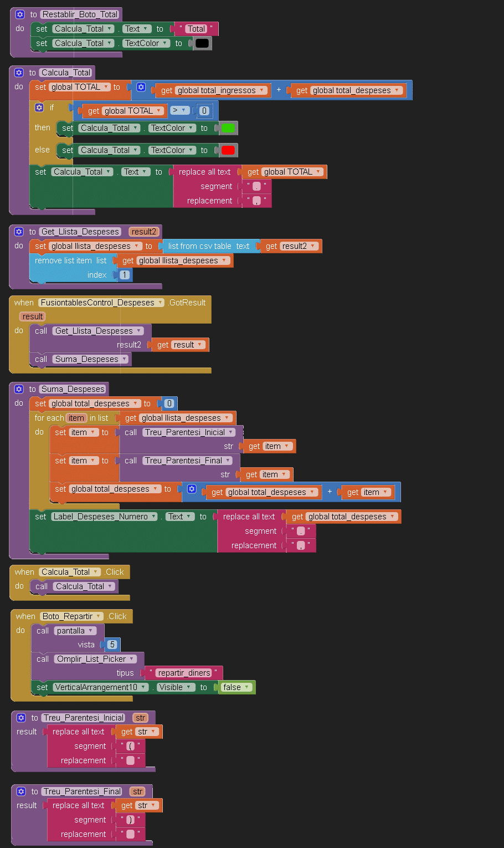The width and height of the screenshot is (504, 848).
Task: Select the black TextColor color block
Action: [x=202, y=43]
